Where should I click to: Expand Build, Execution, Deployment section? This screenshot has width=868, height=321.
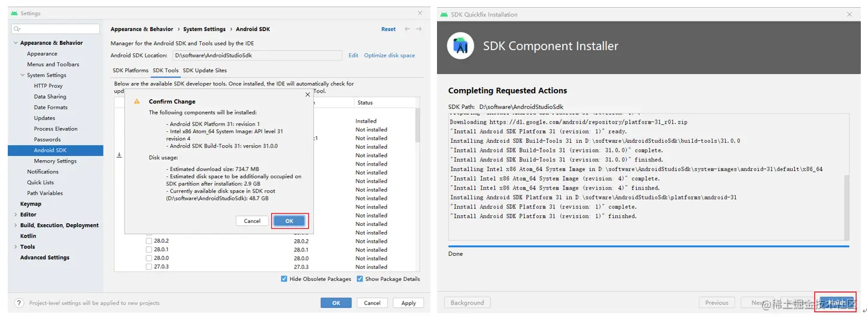tap(15, 225)
